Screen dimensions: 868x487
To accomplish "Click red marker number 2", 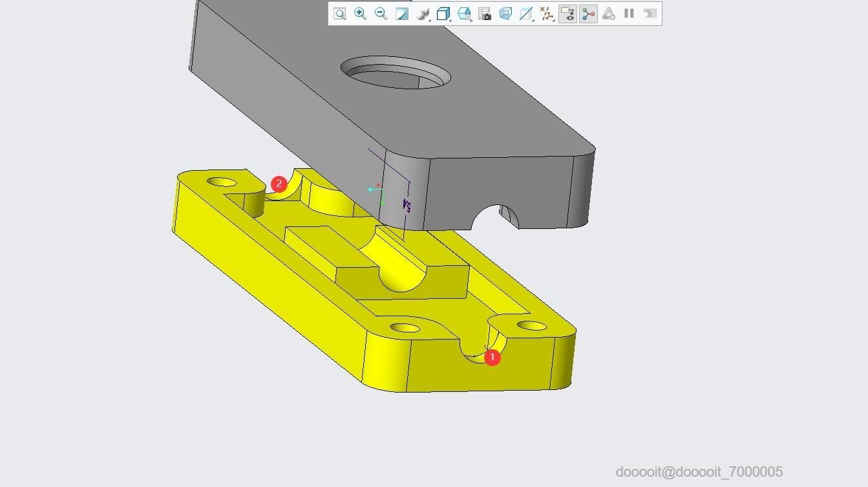I will tap(279, 184).
